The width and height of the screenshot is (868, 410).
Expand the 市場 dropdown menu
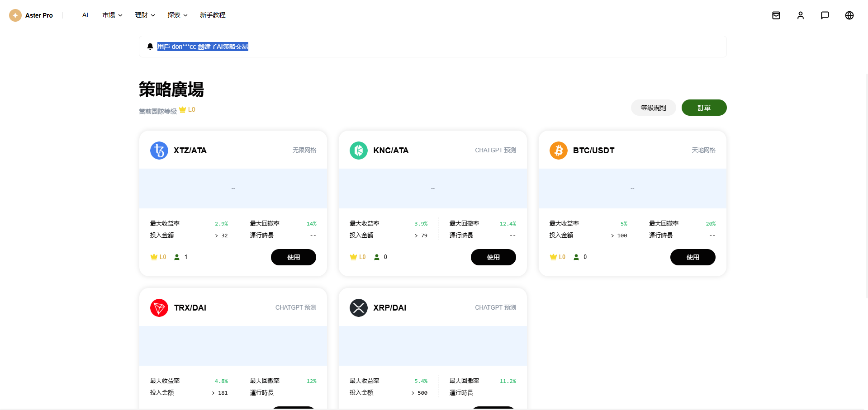tap(112, 15)
